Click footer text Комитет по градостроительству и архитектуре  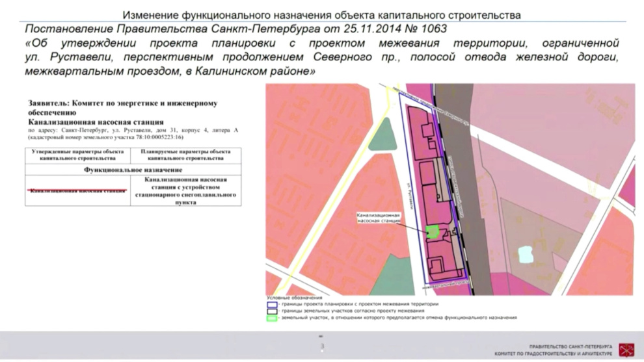pyautogui.click(x=561, y=353)
